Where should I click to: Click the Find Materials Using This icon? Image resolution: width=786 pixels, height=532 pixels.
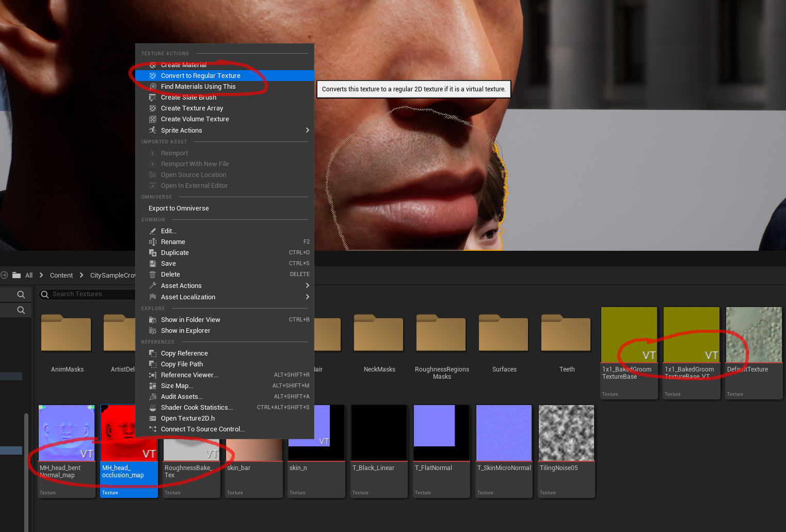(153, 87)
